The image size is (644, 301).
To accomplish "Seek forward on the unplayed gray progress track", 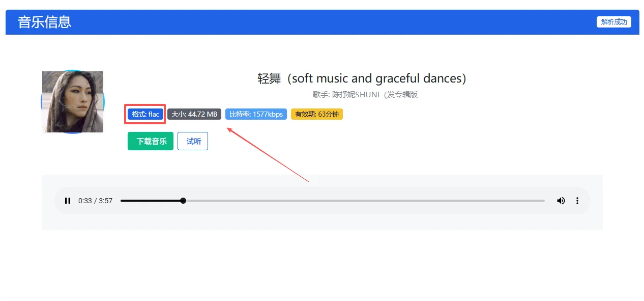I will (356, 201).
